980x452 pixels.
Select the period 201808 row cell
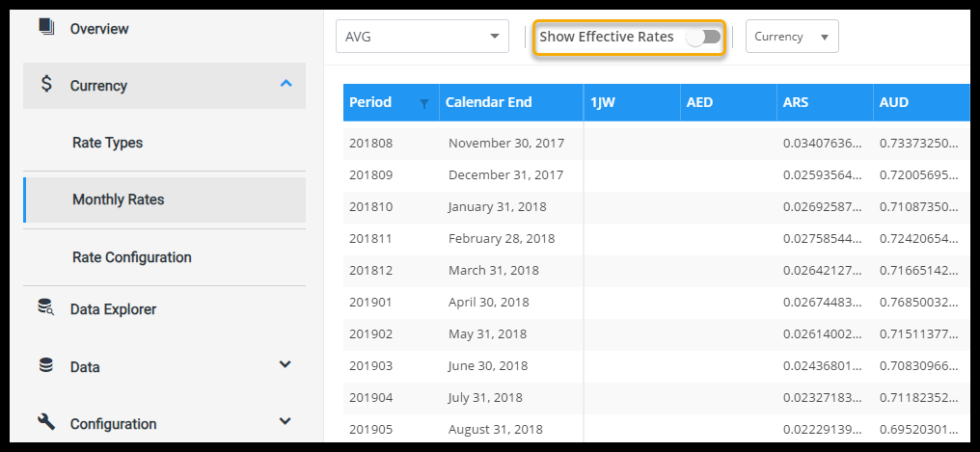[371, 144]
